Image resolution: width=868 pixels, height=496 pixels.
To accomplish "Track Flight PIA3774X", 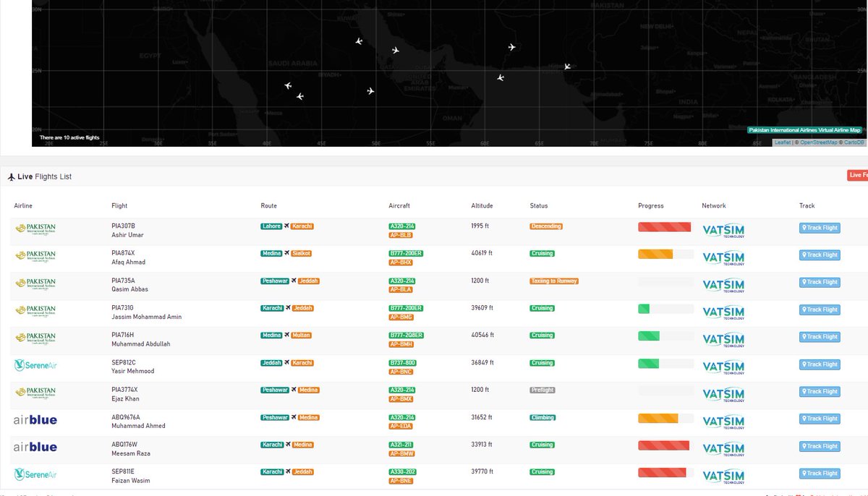I will 820,391.
